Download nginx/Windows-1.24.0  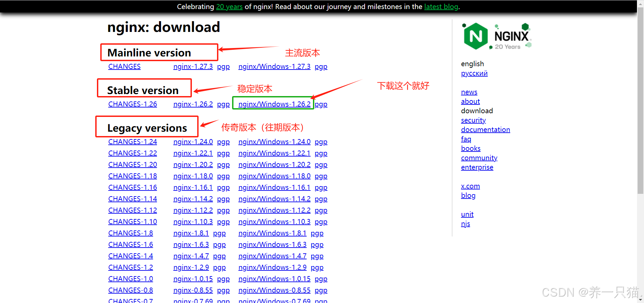pos(274,142)
